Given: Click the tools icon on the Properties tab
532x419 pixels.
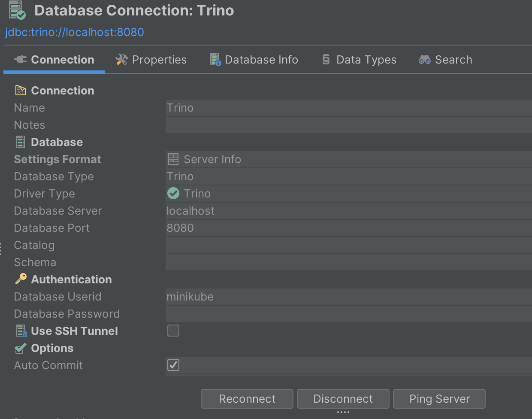Looking at the screenshot, I should tap(121, 59).
